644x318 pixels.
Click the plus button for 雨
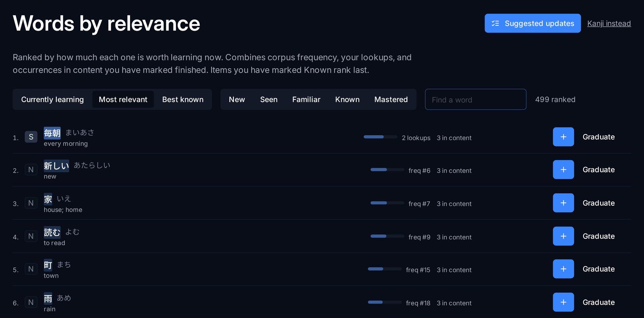(x=563, y=302)
